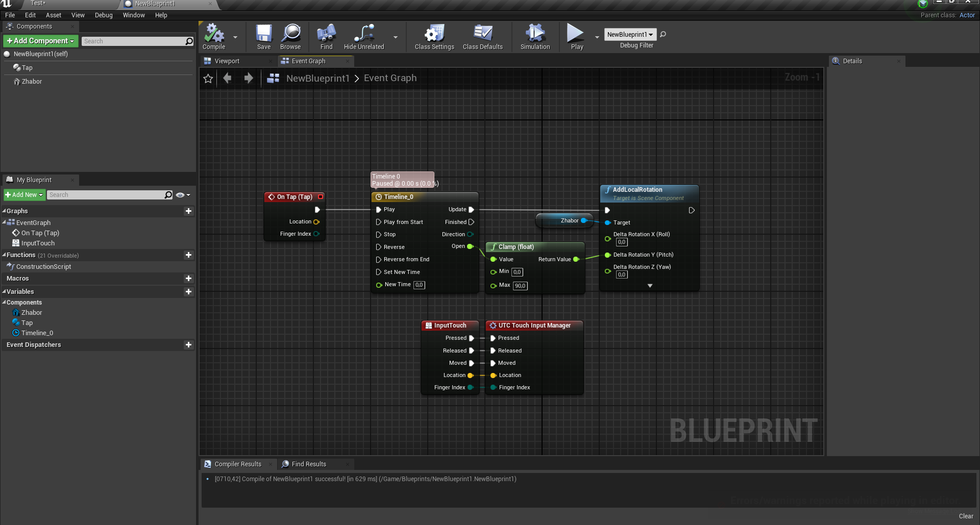Toggle Hide Unrelated nodes
Viewport: 980px width, 525px height.
coord(364,37)
